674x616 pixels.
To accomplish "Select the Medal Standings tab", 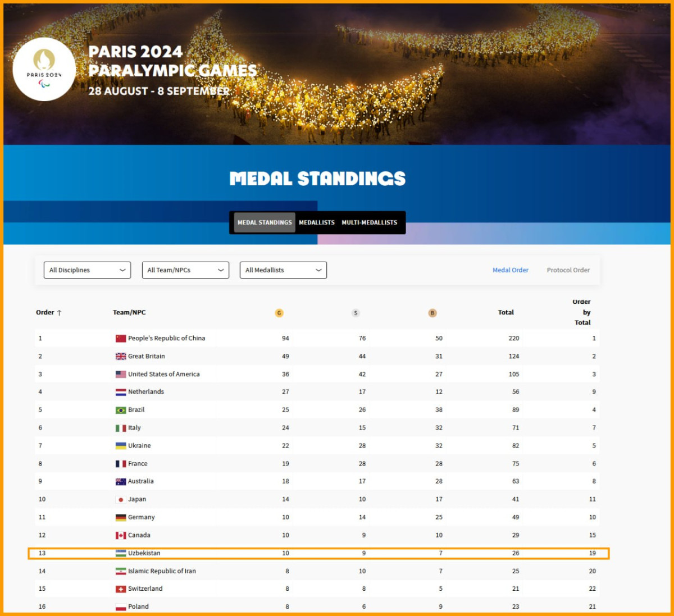I will point(265,222).
